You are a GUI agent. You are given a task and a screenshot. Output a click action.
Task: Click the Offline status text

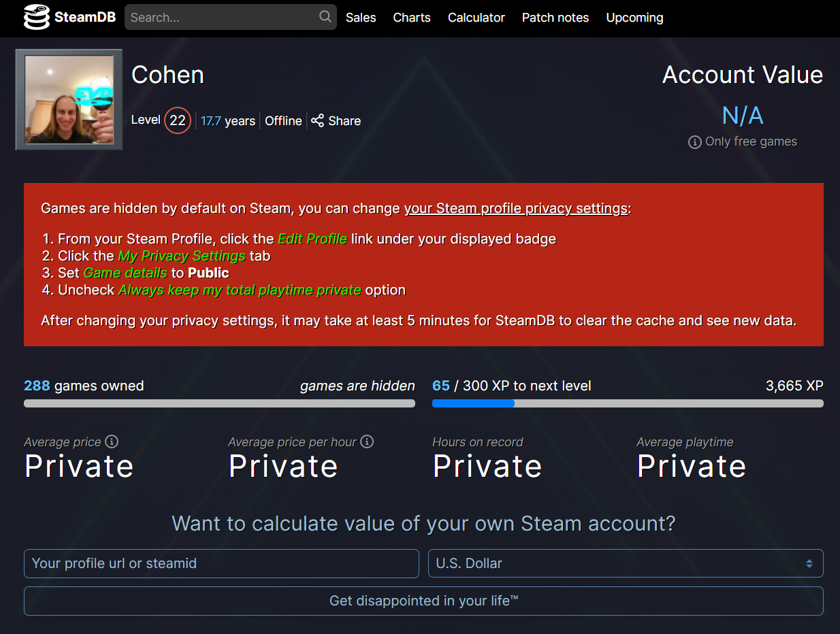point(283,121)
